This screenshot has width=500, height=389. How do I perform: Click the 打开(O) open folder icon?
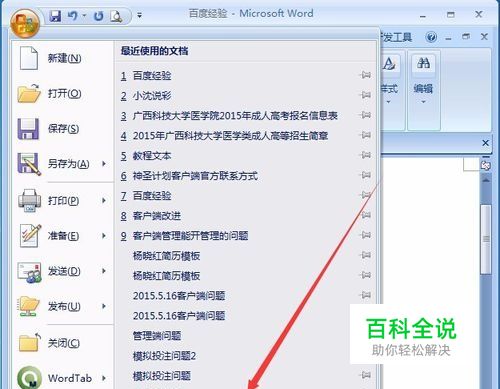pyautogui.click(x=29, y=93)
